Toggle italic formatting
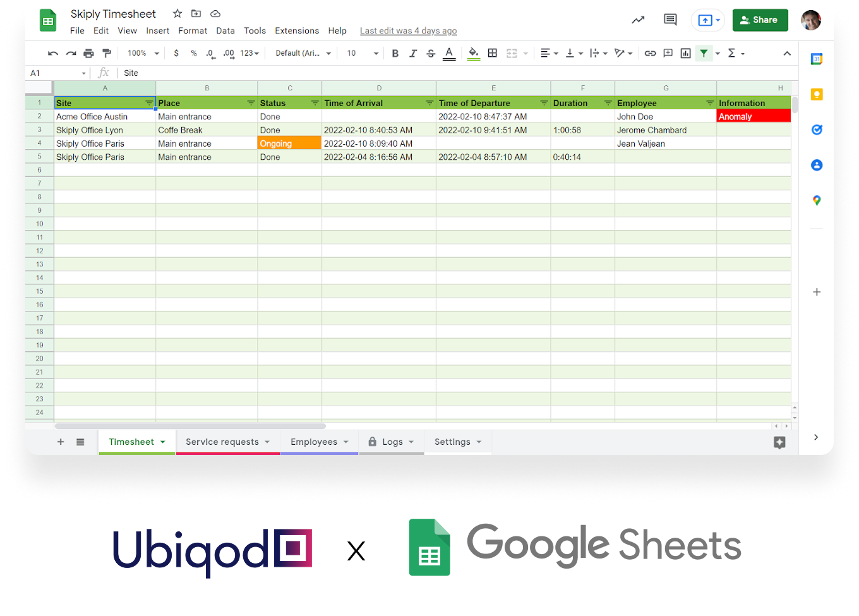Screen dimensions: 859x616 click(x=412, y=53)
